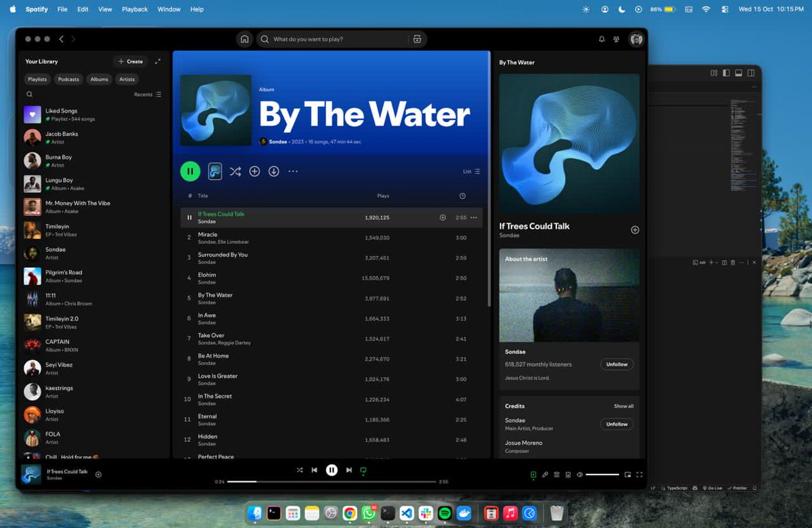Toggle the green repeat button
Viewport: 812px width, 528px height.
(x=363, y=470)
